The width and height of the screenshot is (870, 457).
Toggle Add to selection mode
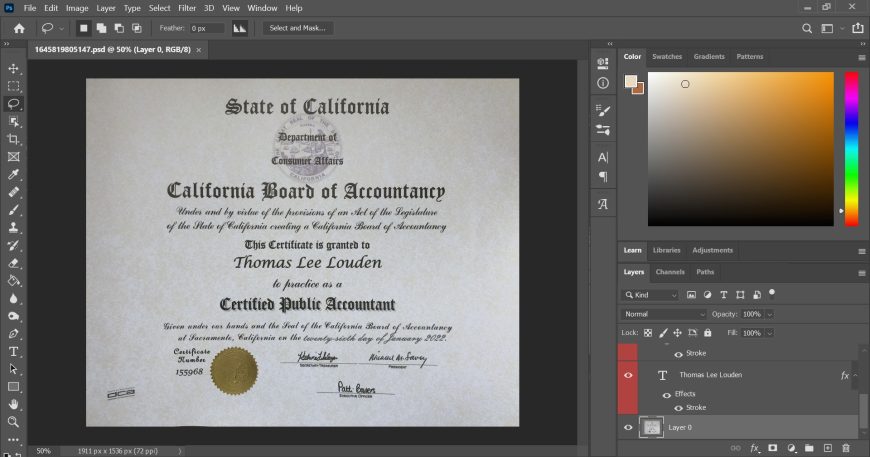pyautogui.click(x=102, y=28)
